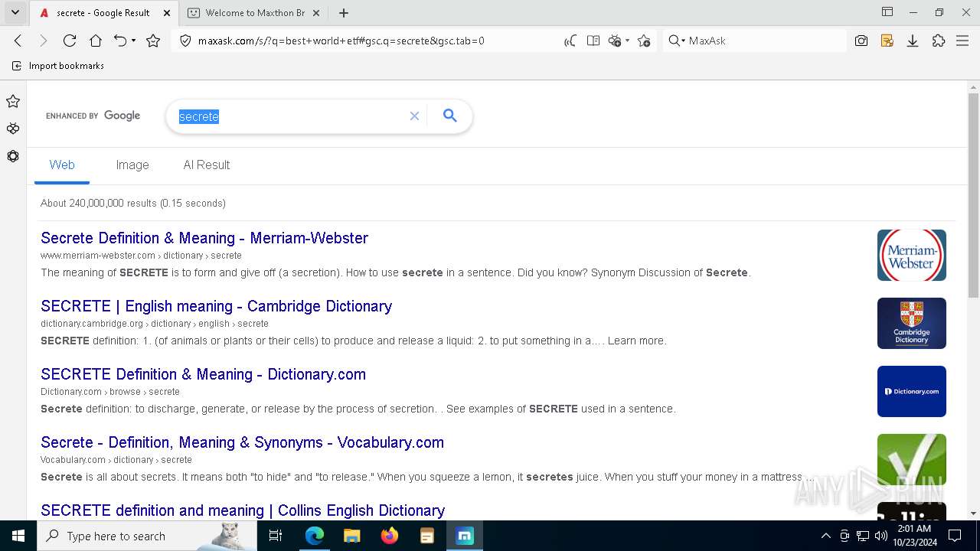
Task: Open the volume speaker tray icon
Action: (x=880, y=536)
